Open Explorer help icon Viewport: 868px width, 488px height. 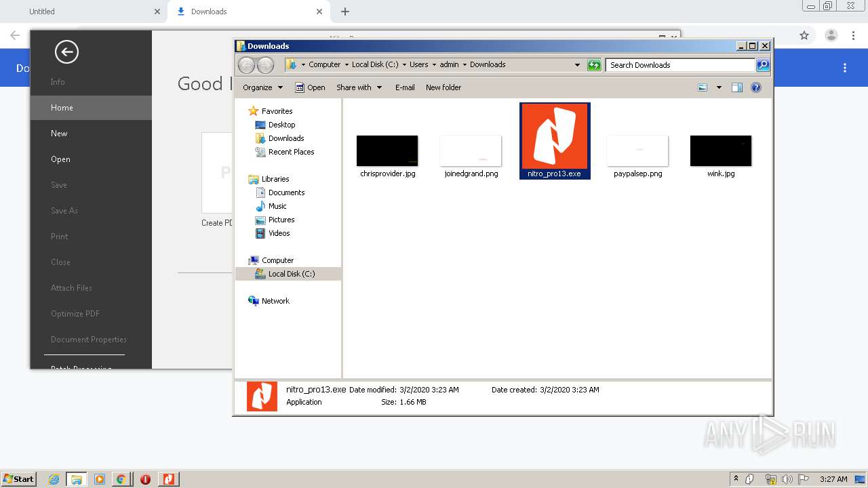tap(756, 87)
